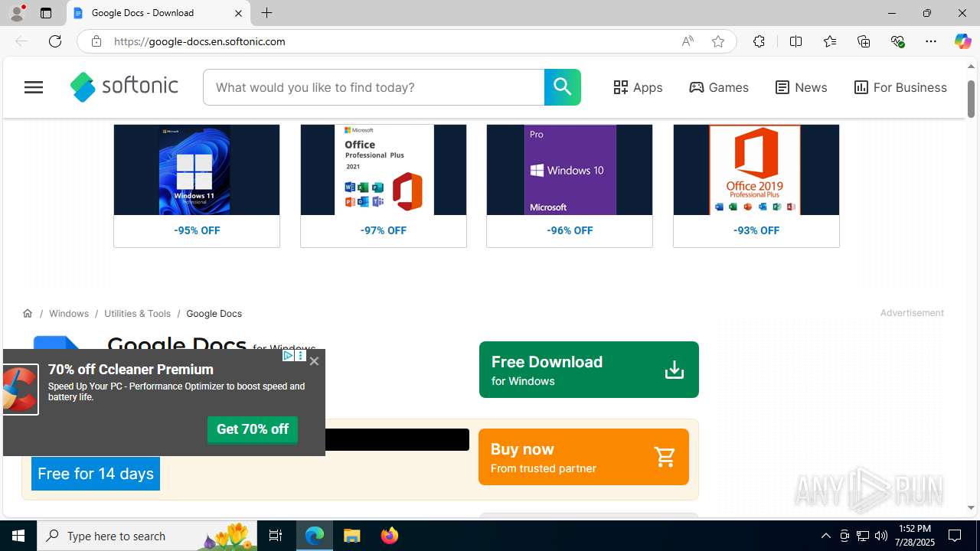Screen dimensions: 980x551
Task: Click the browser back arrow
Action: click(x=21, y=41)
